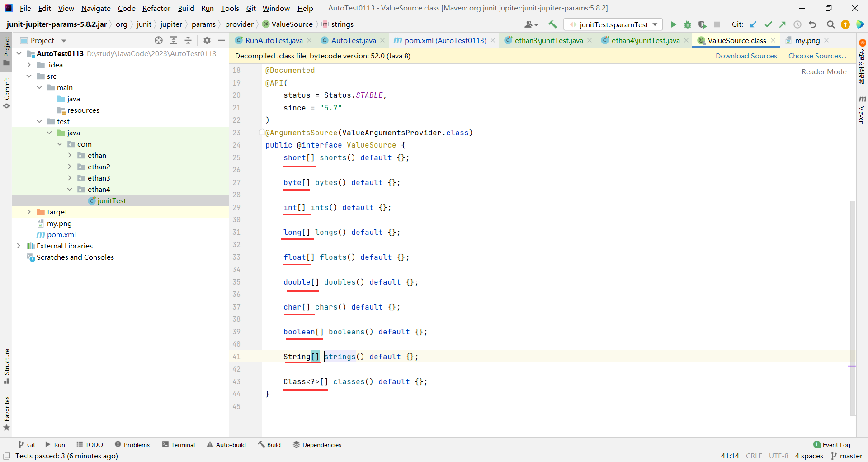Collapse the ethan4 package
The image size is (868, 462).
coord(70,189)
